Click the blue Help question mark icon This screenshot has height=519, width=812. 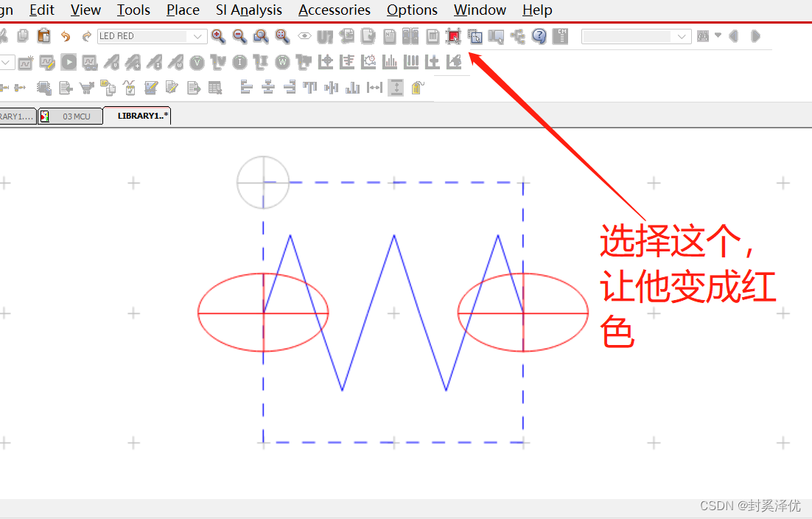coord(539,36)
